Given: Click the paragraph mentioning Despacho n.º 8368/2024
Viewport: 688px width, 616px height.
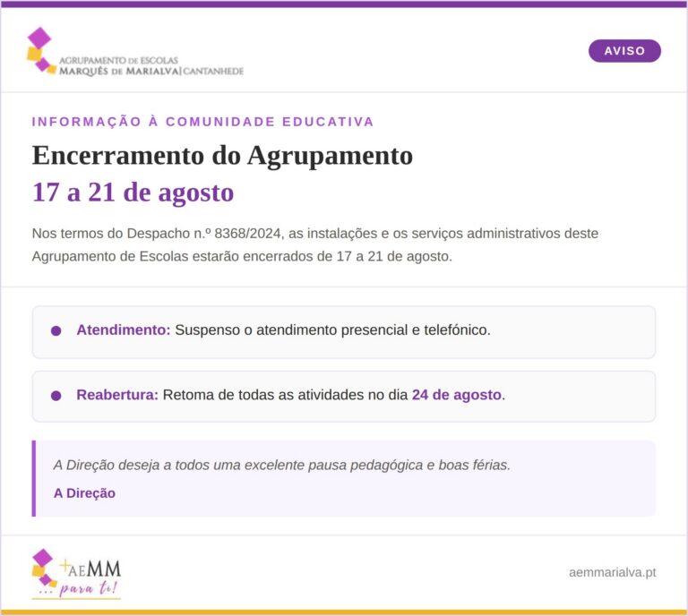Looking at the screenshot, I should coord(315,244).
